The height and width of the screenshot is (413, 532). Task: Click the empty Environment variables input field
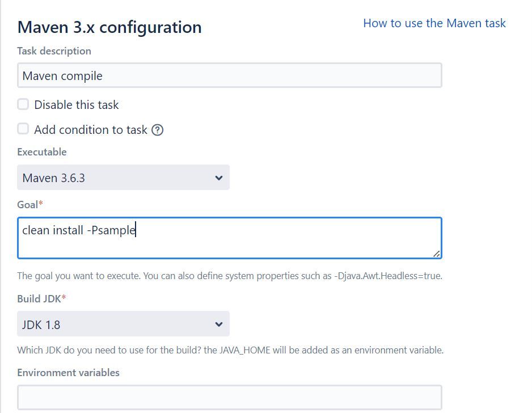point(229,397)
